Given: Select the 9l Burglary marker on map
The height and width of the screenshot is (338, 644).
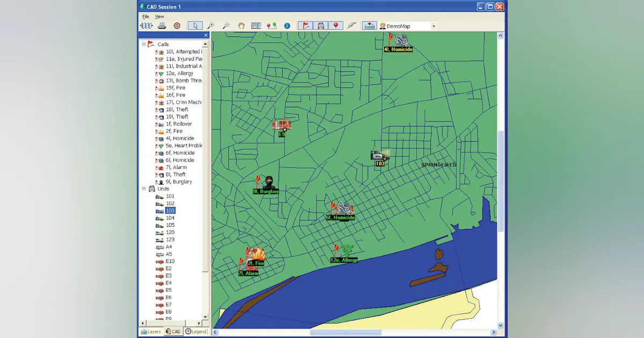Looking at the screenshot, I should [265, 183].
